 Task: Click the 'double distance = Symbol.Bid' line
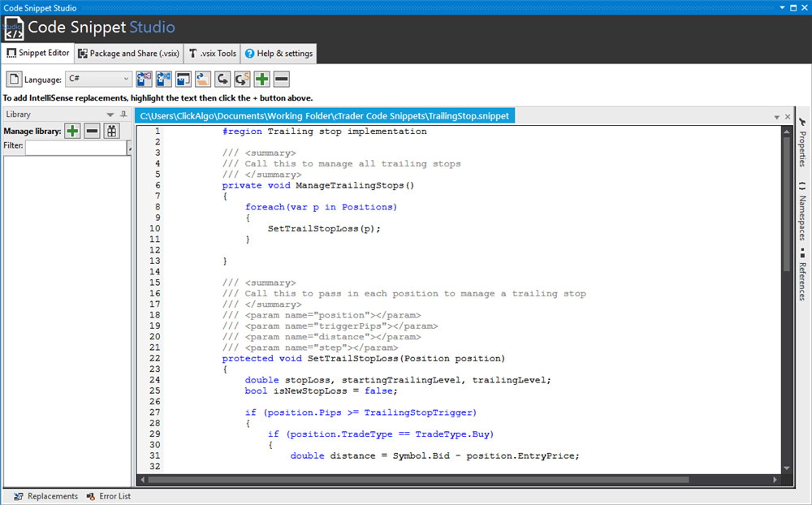click(x=434, y=455)
